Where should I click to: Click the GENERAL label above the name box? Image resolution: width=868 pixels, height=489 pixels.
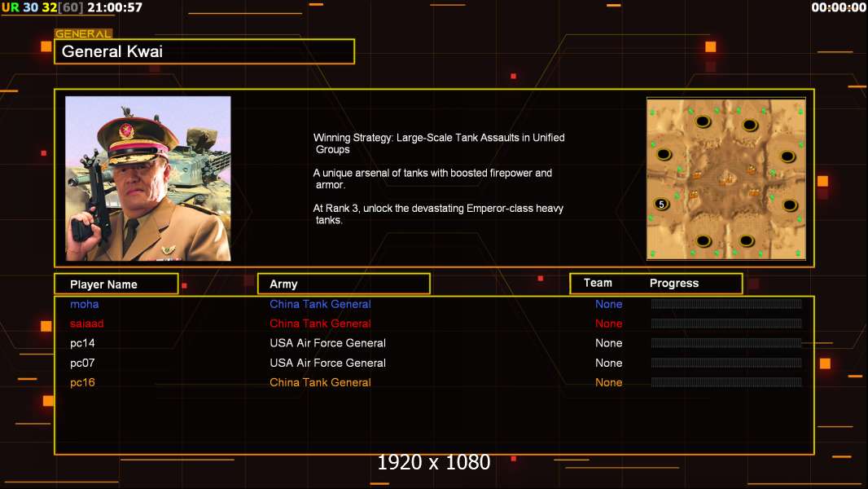pyautogui.click(x=83, y=33)
